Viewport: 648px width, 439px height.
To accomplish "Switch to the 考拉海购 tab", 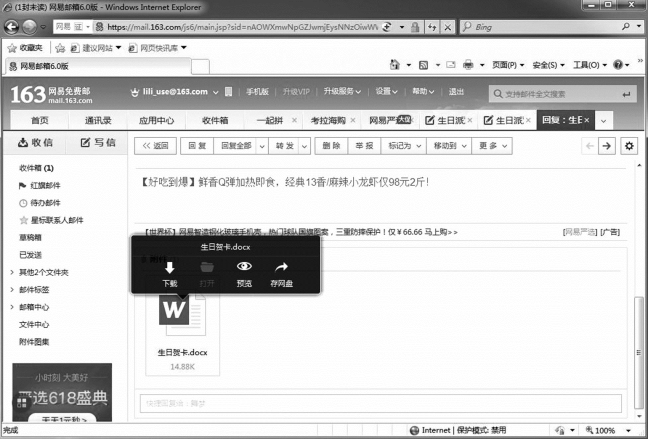I will 328,120.
